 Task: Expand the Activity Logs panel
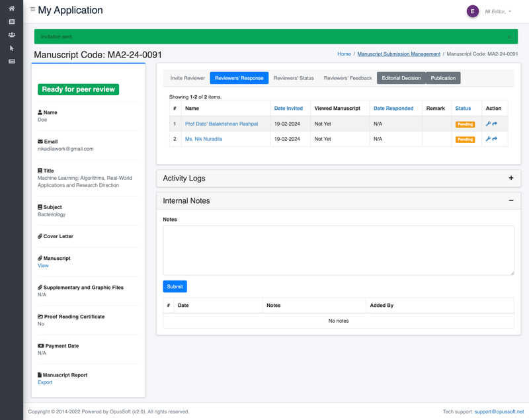(x=510, y=178)
